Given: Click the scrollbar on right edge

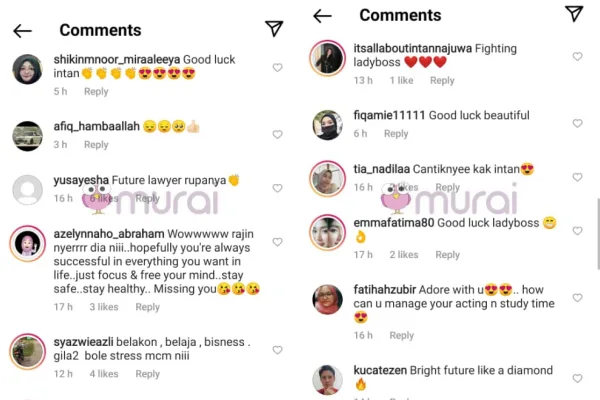Looking at the screenshot, I should [x=598, y=233].
